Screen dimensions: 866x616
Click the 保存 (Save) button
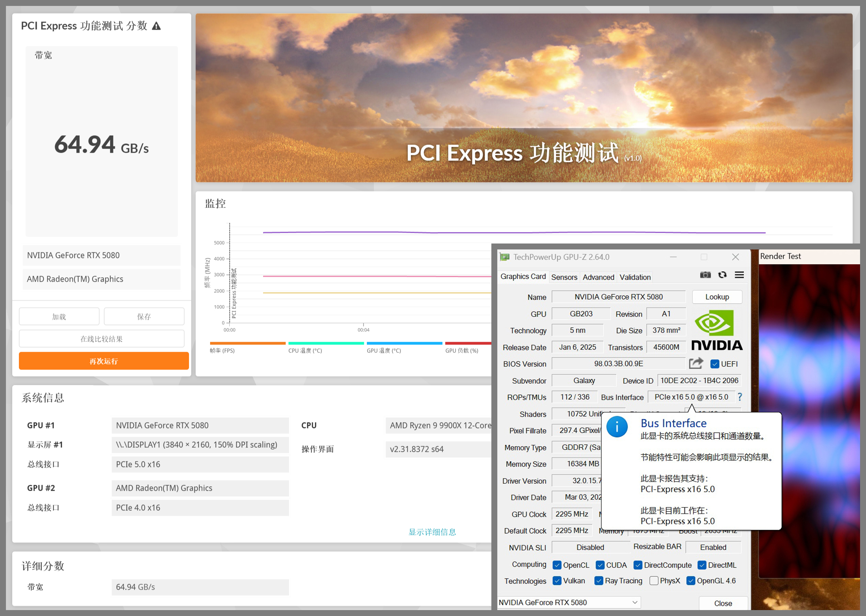click(144, 317)
